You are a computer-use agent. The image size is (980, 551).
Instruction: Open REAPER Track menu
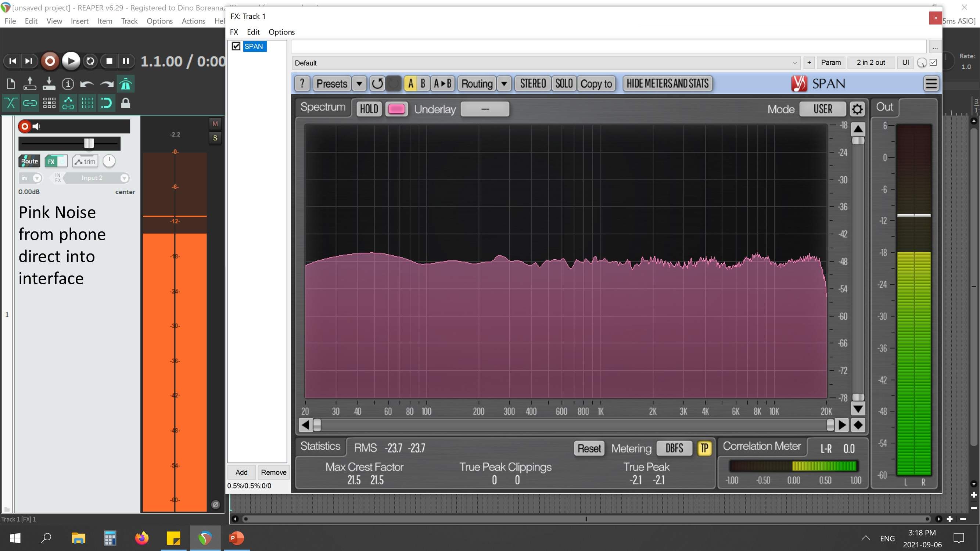(129, 21)
